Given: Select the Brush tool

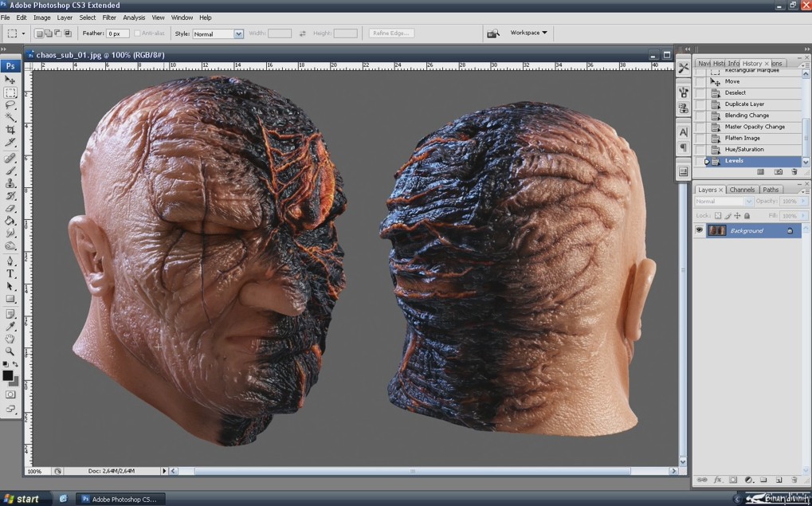Looking at the screenshot, I should pyautogui.click(x=10, y=171).
